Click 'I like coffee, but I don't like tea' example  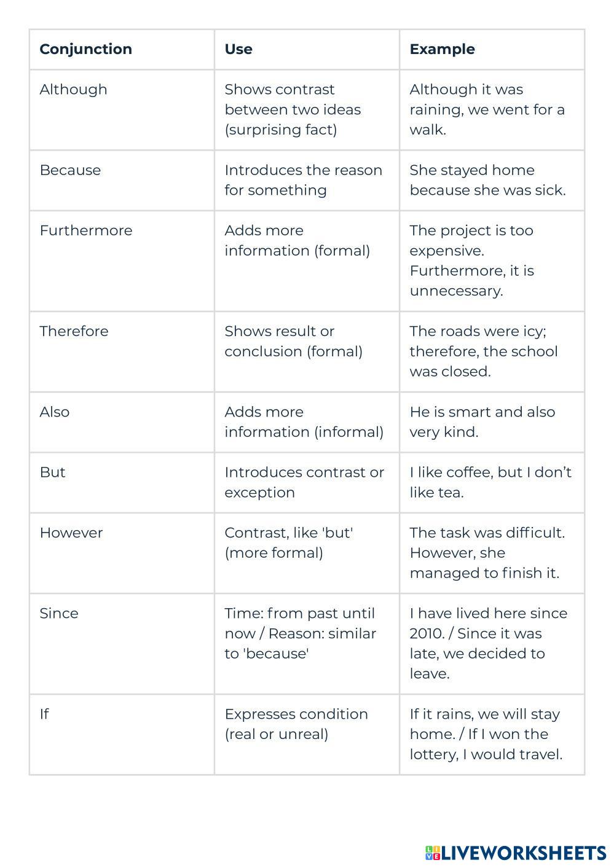point(490,482)
